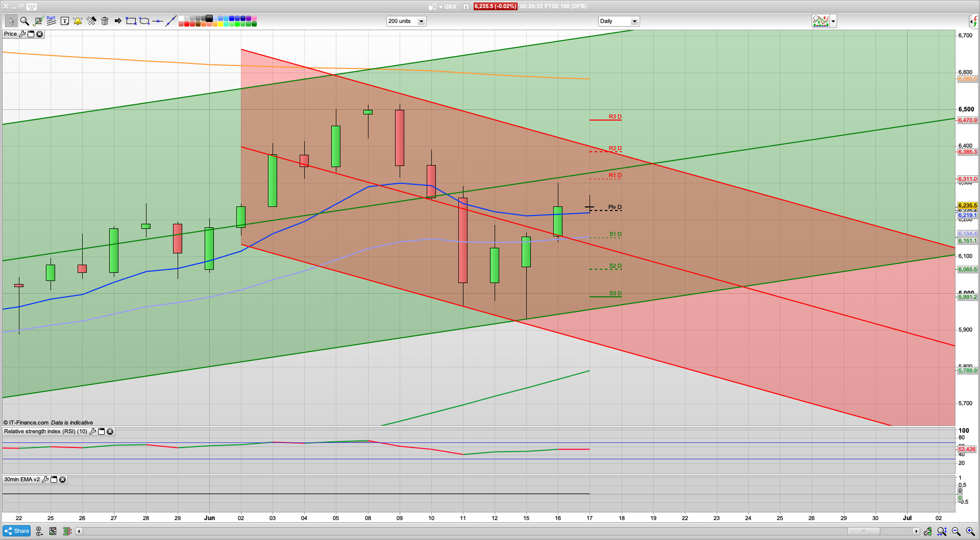The height and width of the screenshot is (540, 980).
Task: Click the R3 D pivot label
Action: click(615, 116)
